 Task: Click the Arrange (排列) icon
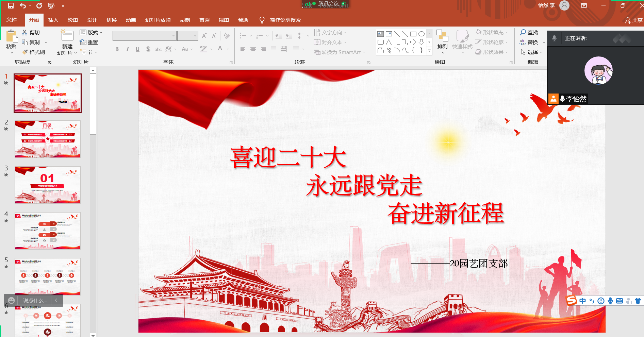coord(443,36)
